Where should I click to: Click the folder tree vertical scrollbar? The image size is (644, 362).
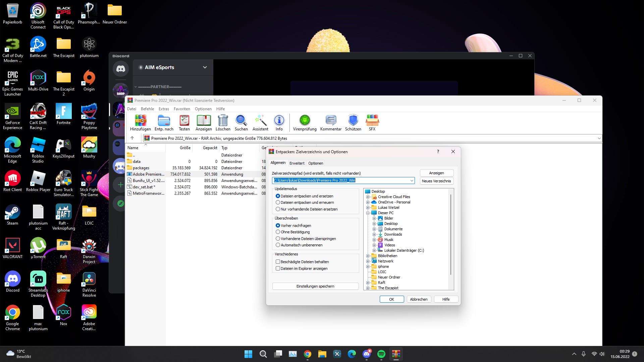tap(451, 235)
